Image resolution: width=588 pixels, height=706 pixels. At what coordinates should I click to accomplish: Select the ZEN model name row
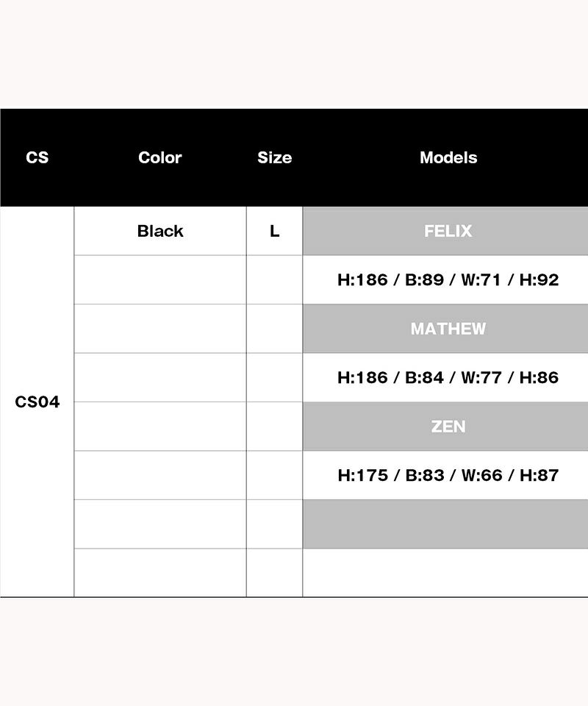click(448, 427)
